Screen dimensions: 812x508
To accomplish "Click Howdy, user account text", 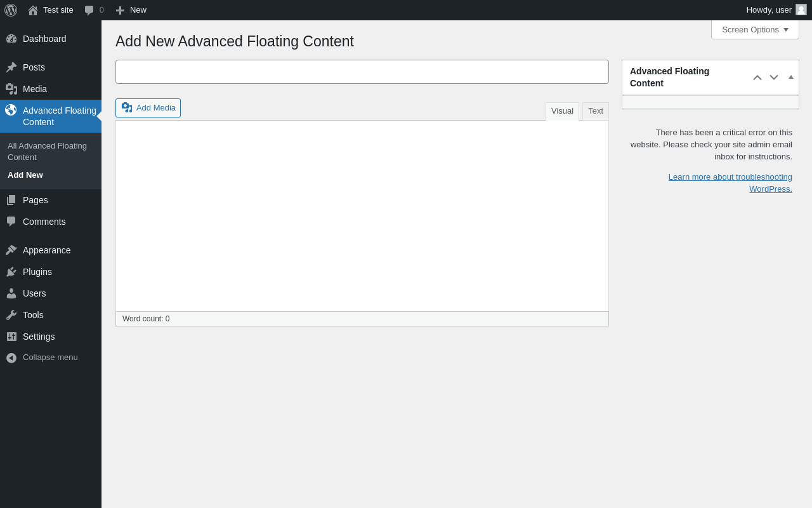I will (x=769, y=10).
